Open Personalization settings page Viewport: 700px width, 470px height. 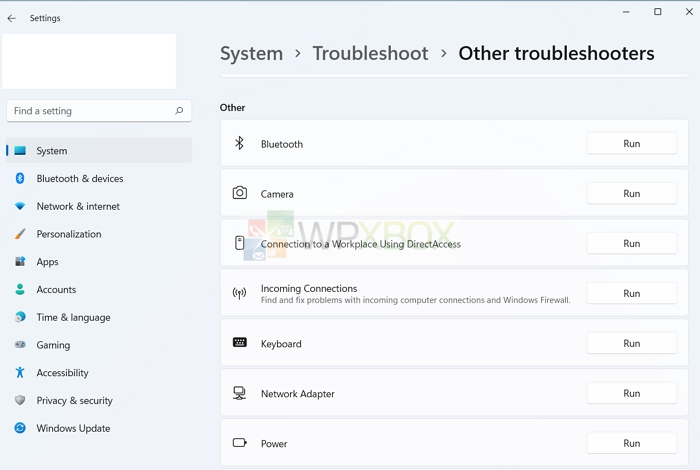click(x=99, y=234)
